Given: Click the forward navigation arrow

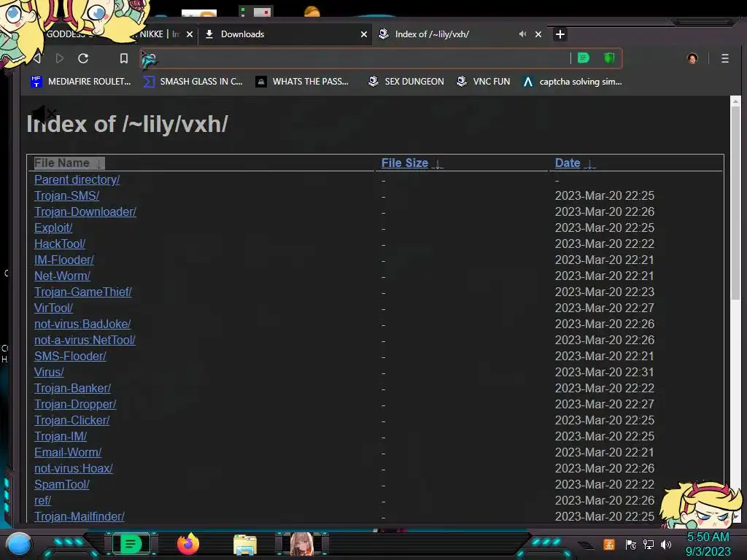Looking at the screenshot, I should (60, 58).
